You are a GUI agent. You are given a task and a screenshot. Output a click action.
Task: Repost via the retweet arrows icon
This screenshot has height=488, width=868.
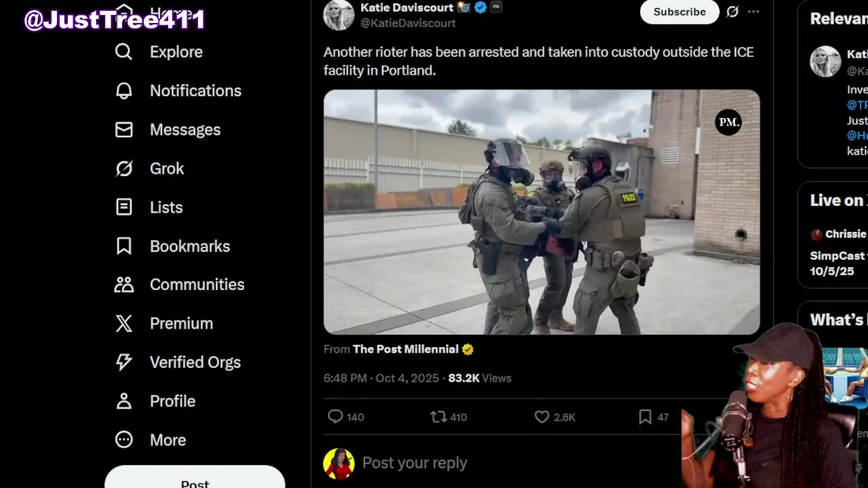tap(439, 417)
